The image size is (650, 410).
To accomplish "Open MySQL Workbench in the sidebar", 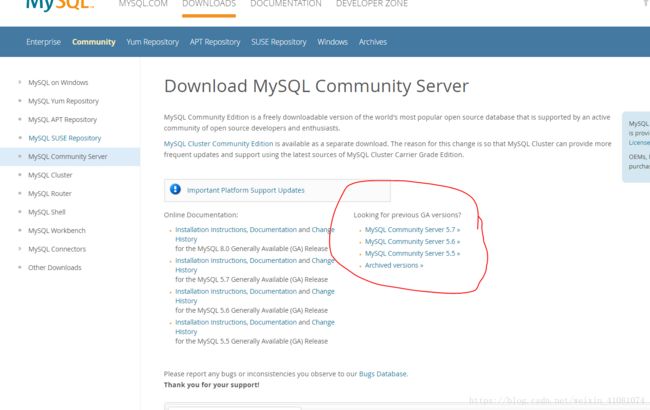I will pyautogui.click(x=57, y=230).
